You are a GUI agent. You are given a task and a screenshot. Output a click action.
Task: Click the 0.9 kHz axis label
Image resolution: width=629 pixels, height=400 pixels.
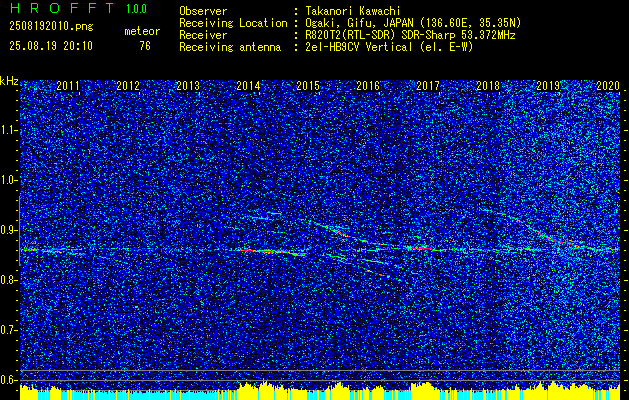[8, 230]
